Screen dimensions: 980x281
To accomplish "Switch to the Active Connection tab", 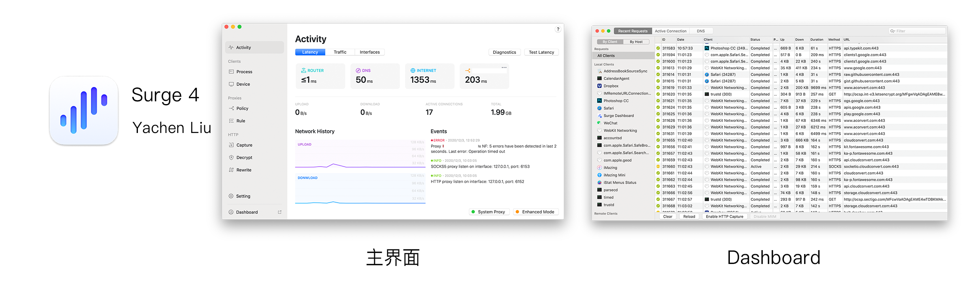I will point(670,31).
